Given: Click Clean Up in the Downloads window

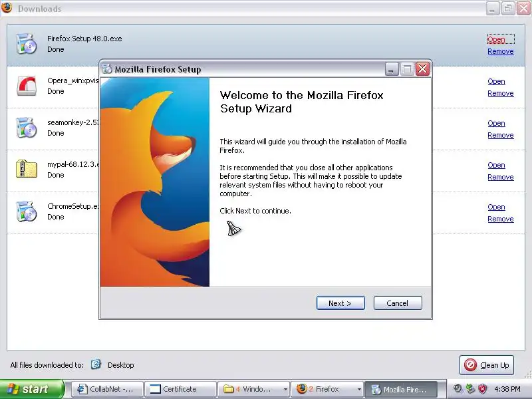Looking at the screenshot, I should click(487, 365).
